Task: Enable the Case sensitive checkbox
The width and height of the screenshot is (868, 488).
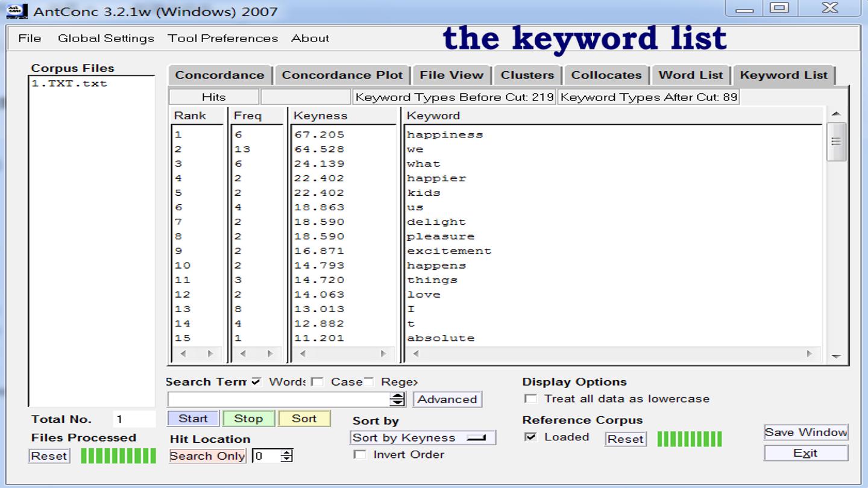Action: point(318,381)
